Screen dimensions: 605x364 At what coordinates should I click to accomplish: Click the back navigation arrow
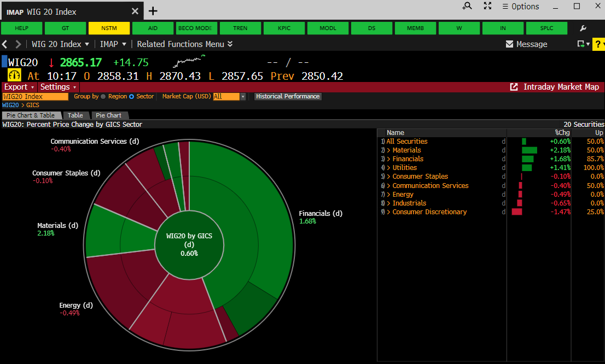(5, 44)
